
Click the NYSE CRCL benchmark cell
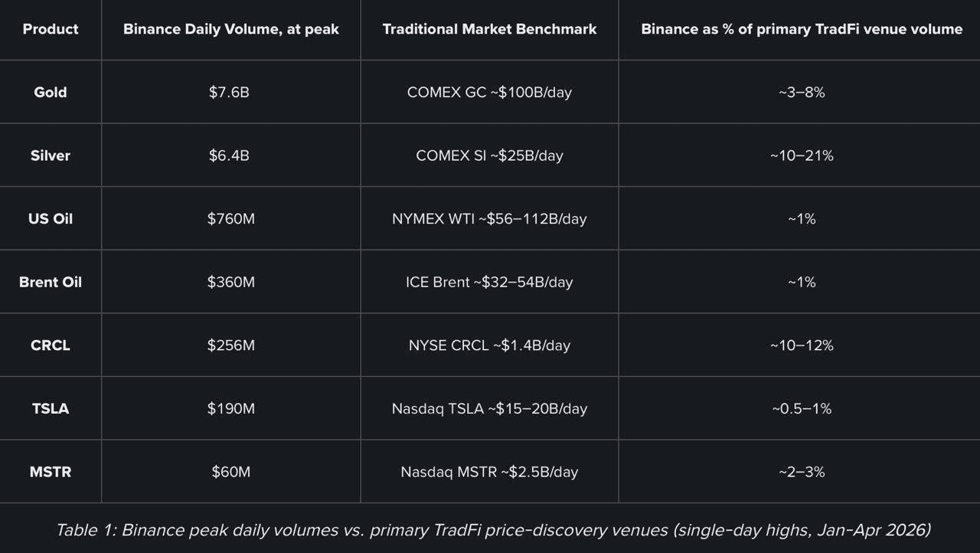coord(489,345)
